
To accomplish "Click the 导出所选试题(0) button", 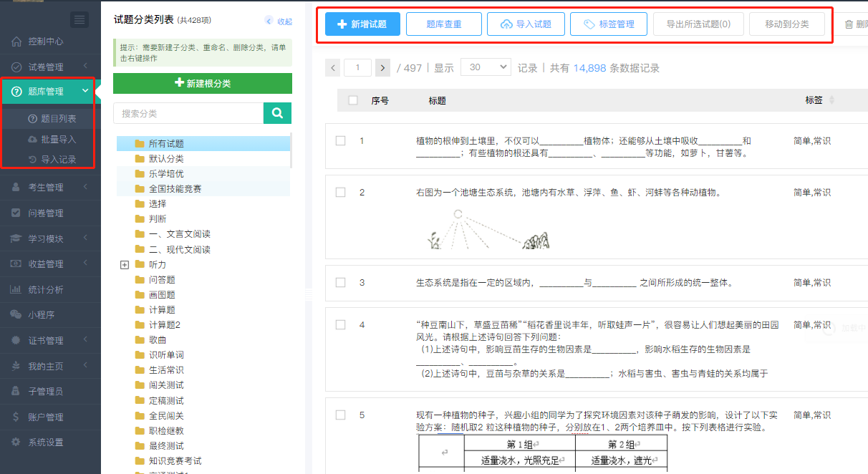I will pos(698,24).
